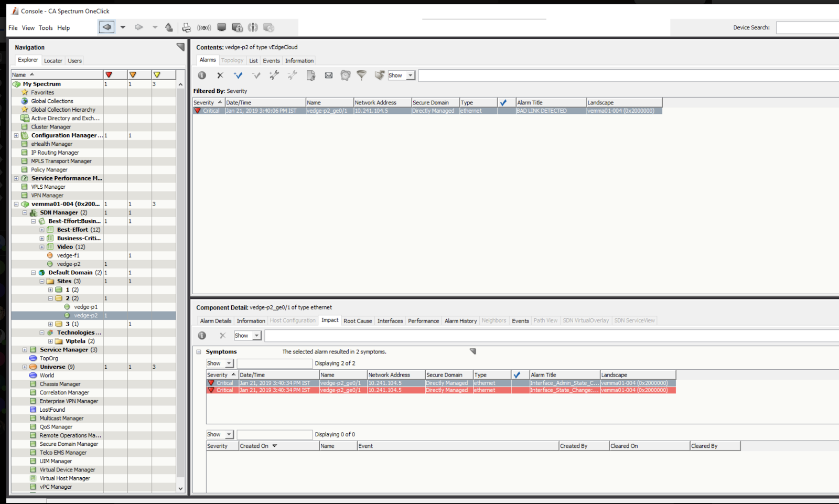Image resolution: width=839 pixels, height=504 pixels.
Task: Click the box icon beside Alarms Show dropdown
Action: click(x=379, y=76)
